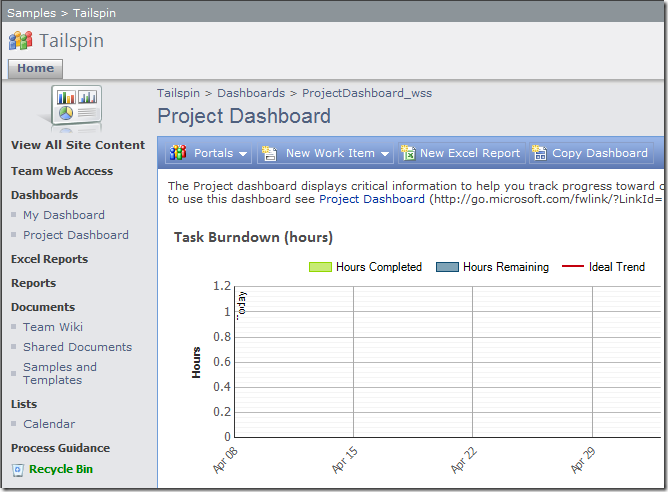Viewport: 668px width, 492px height.
Task: Open View All Site Content
Action: 78,145
